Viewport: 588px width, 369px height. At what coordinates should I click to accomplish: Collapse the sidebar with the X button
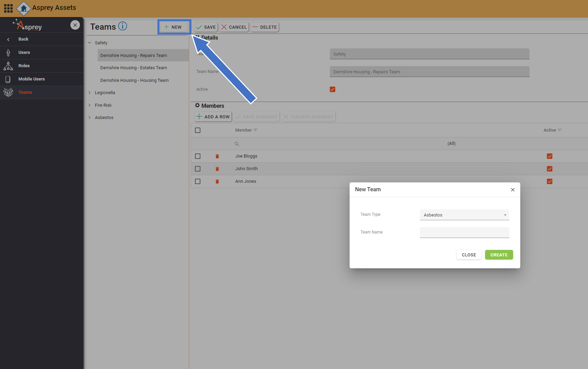point(75,25)
